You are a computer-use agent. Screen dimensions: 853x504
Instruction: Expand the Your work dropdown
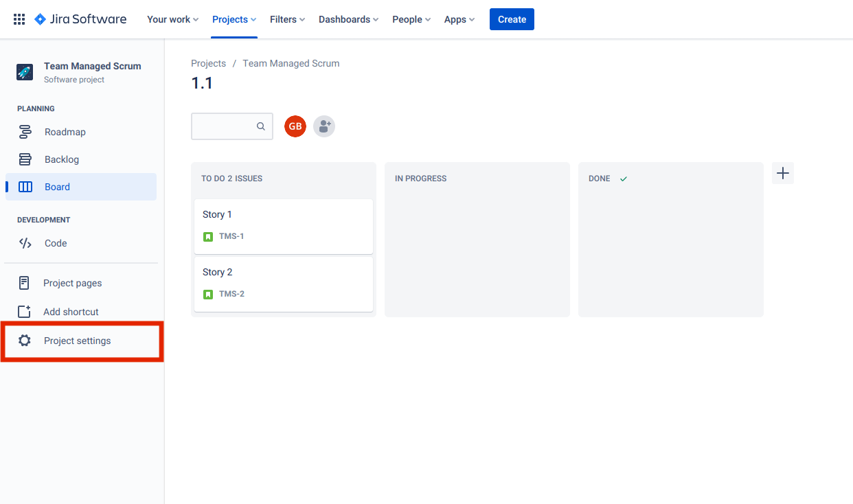point(172,19)
